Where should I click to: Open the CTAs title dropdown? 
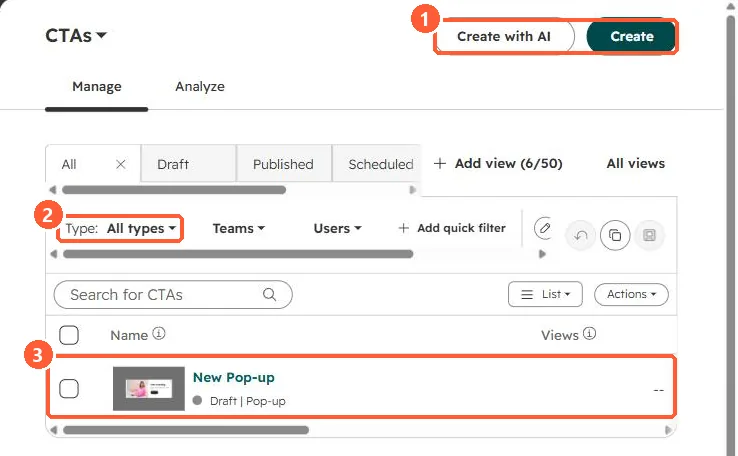[x=76, y=36]
